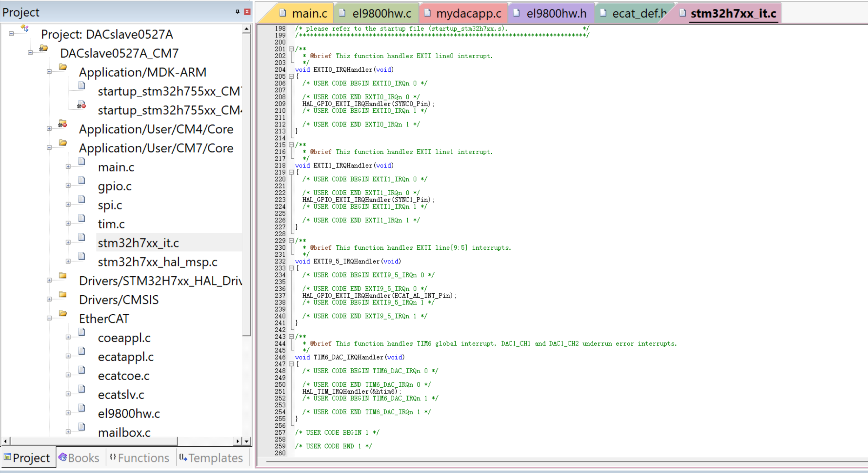The image size is (868, 473).
Task: Open the el9800hw.c editor tab
Action: [376, 13]
